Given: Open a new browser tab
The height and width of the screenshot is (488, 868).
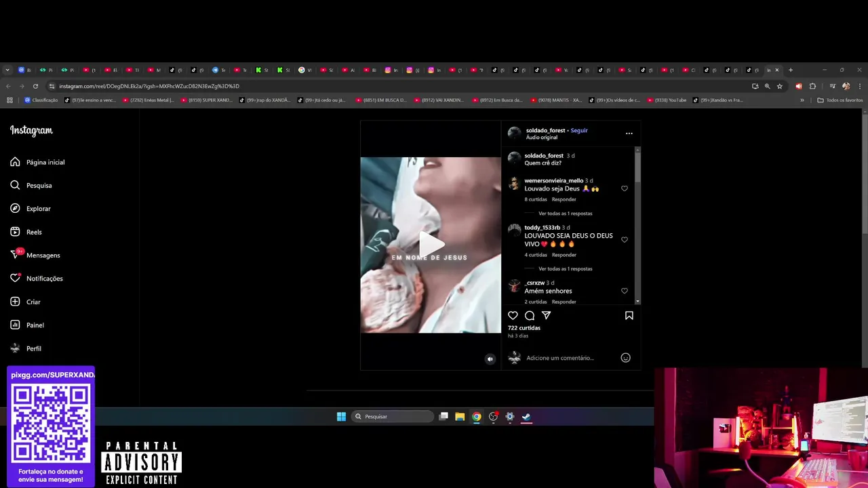Looking at the screenshot, I should 790,70.
